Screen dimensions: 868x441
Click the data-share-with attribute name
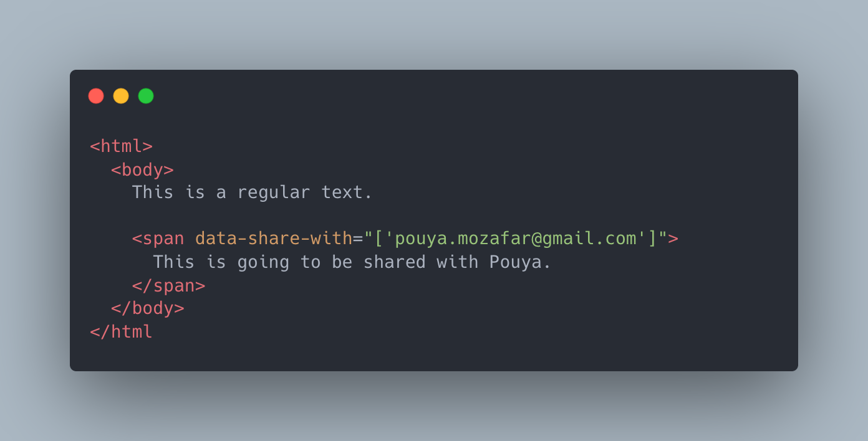tap(274, 239)
